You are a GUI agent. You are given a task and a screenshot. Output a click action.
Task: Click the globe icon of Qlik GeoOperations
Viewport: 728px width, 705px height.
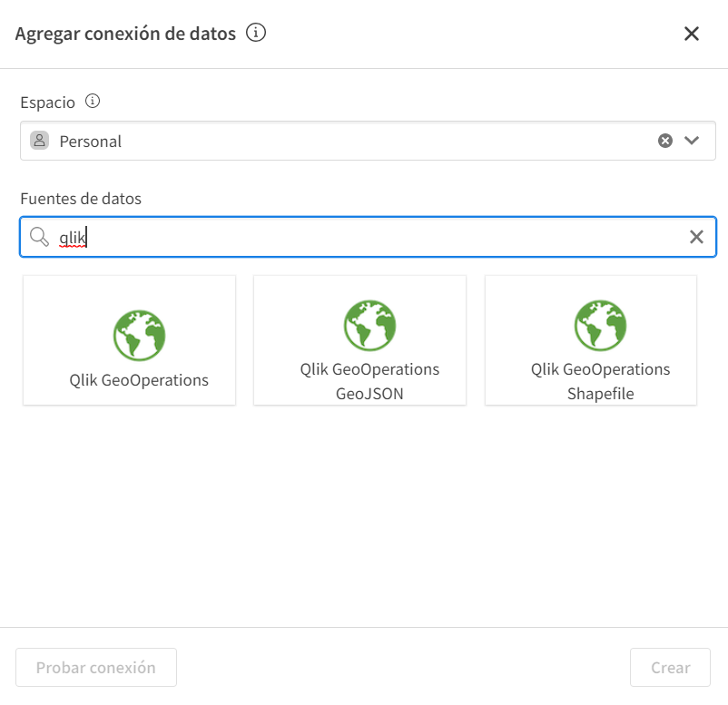[x=139, y=335]
